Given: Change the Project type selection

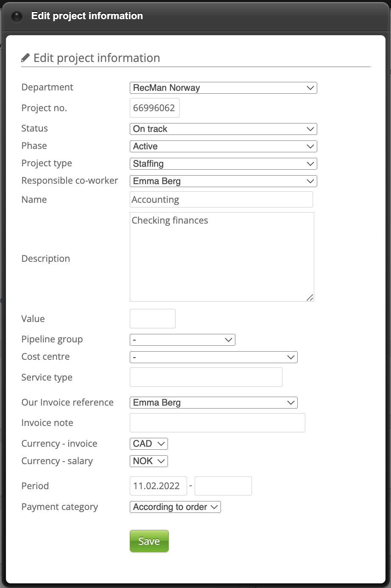Looking at the screenshot, I should click(x=223, y=164).
